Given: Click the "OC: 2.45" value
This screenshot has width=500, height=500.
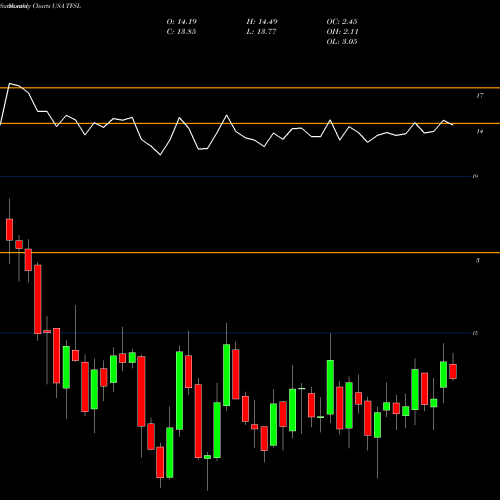Looking at the screenshot, I should (342, 22).
